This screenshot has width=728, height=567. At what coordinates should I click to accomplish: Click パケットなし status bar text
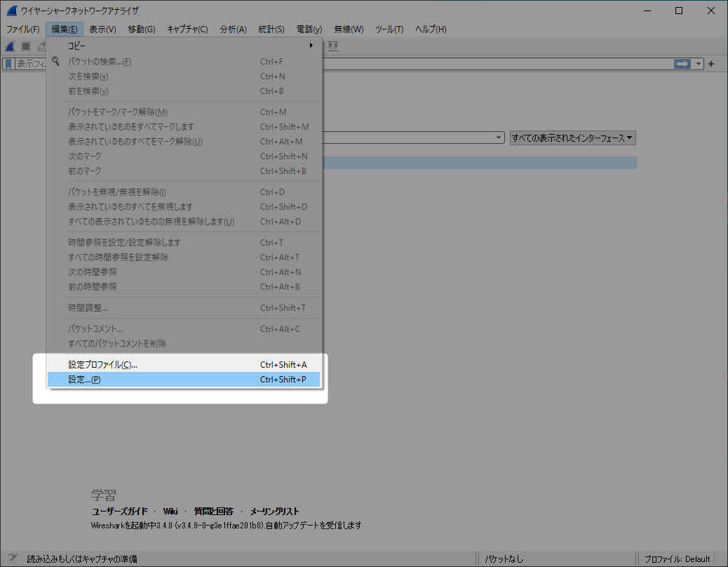pos(504,559)
